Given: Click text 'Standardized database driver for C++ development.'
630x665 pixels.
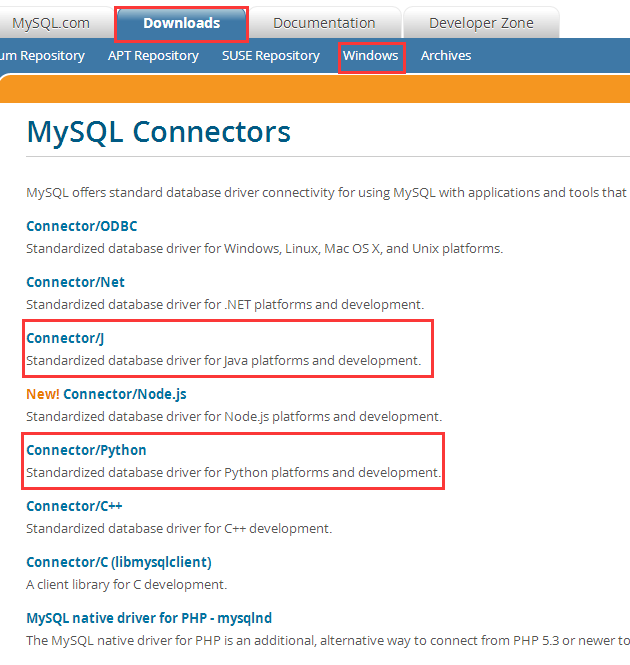Looking at the screenshot, I should (x=179, y=528).
